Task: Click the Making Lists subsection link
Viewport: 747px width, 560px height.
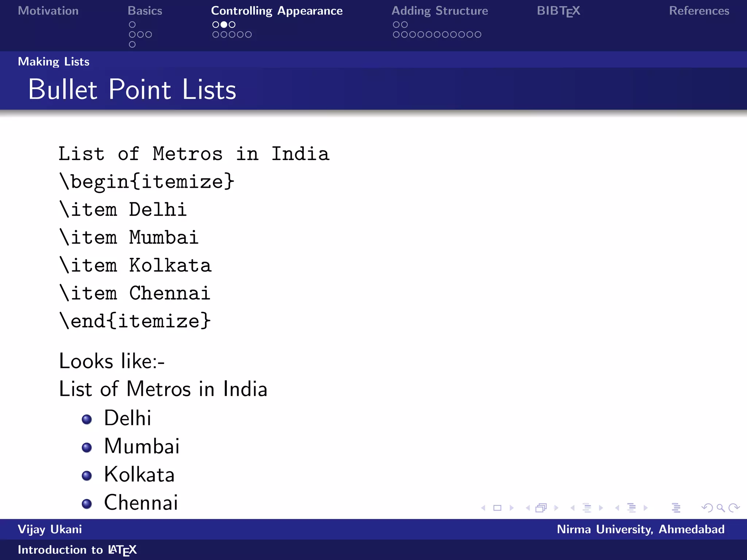Action: (54, 62)
